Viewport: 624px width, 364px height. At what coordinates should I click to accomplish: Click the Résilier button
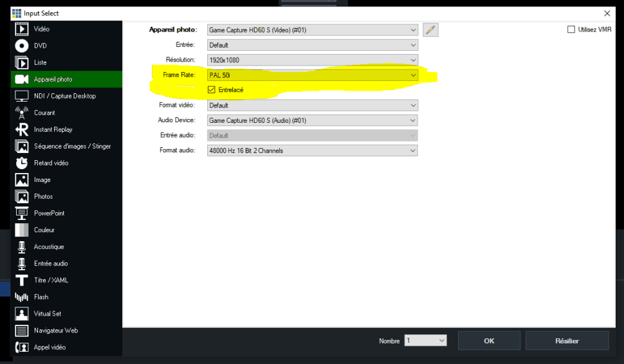point(567,341)
